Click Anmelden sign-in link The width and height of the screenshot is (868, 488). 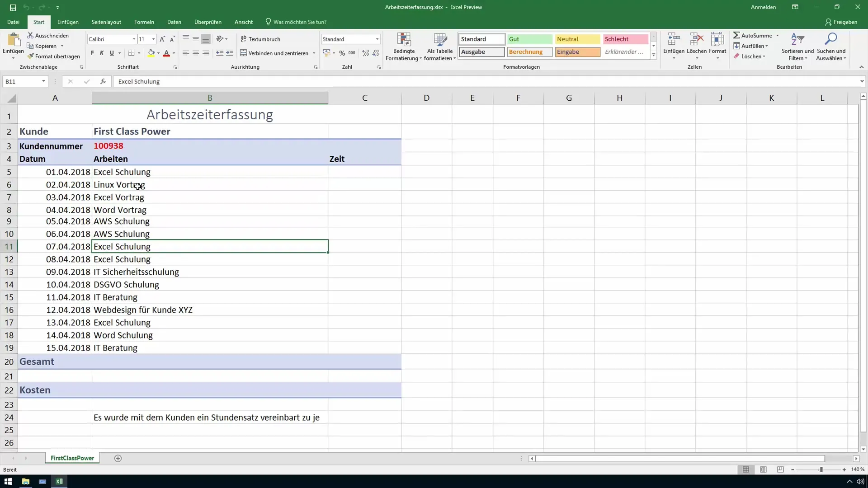coord(763,7)
